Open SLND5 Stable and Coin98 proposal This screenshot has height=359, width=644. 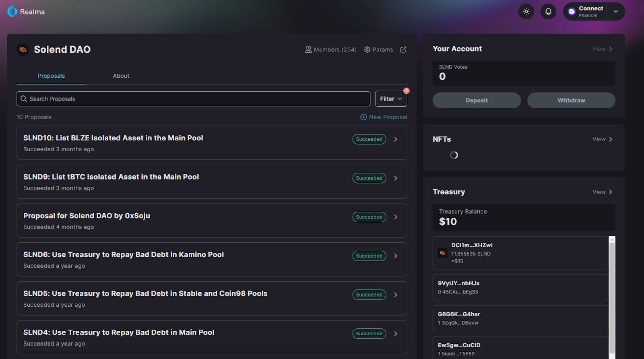212,298
